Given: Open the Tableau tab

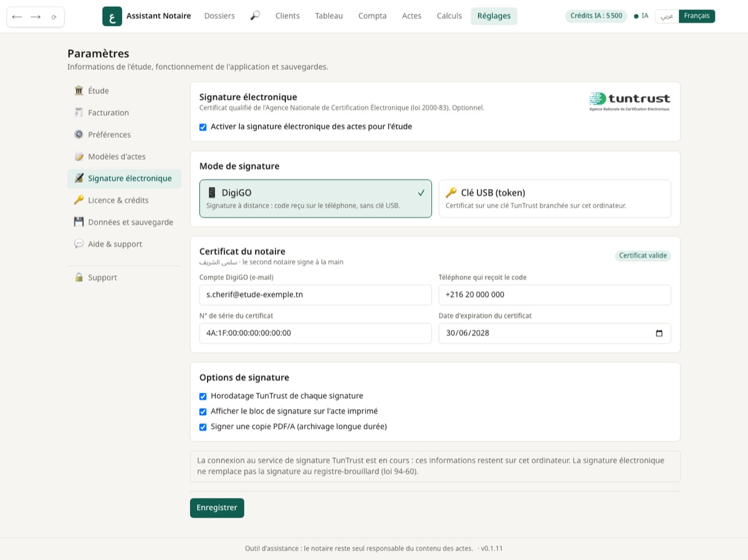Looking at the screenshot, I should click(329, 16).
